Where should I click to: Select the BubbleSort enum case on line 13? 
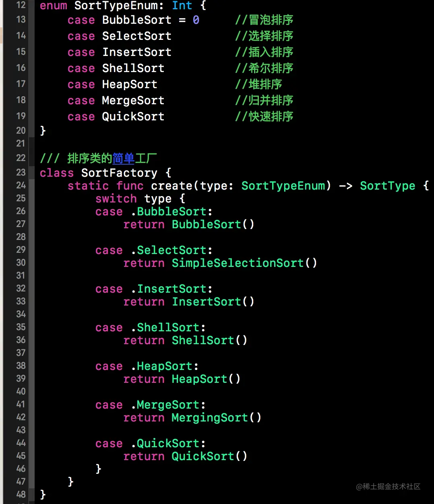click(136, 20)
